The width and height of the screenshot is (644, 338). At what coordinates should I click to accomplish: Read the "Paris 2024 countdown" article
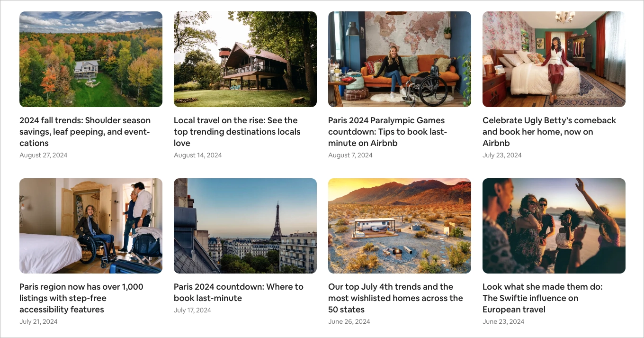238,292
